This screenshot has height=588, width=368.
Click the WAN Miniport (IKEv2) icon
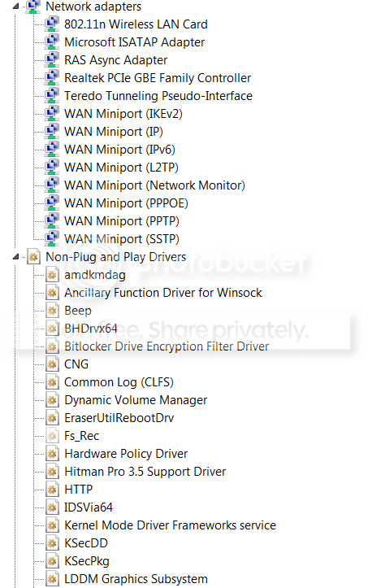point(52,114)
